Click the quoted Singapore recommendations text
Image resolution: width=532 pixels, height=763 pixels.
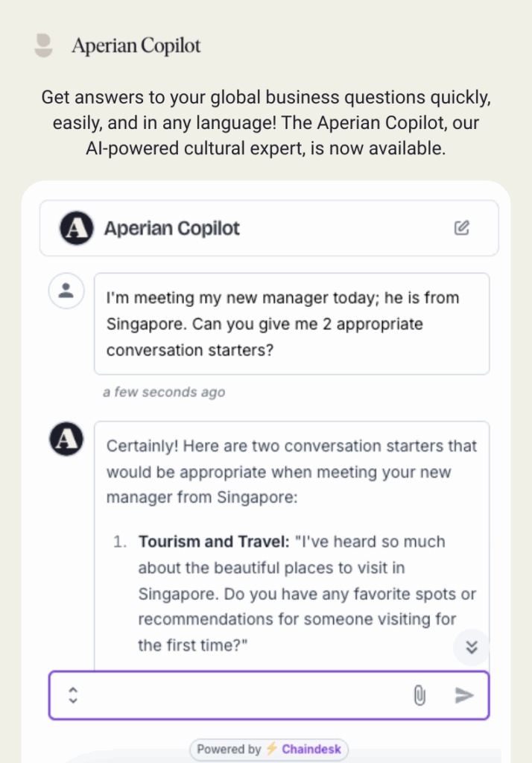tap(307, 594)
